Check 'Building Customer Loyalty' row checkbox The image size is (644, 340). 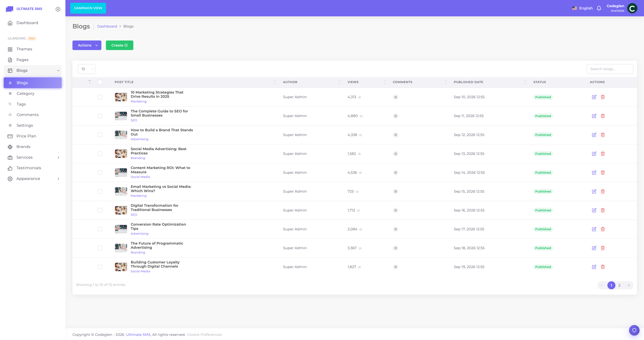[x=100, y=267]
